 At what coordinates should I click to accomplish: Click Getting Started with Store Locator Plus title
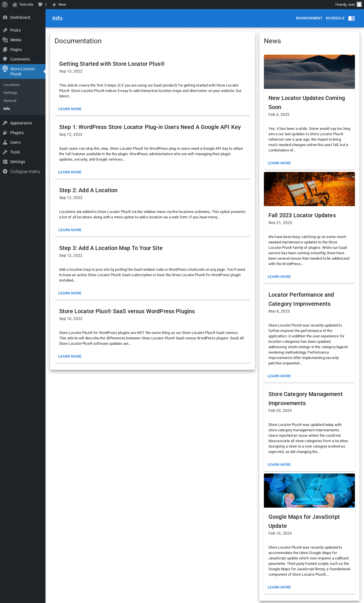(x=112, y=64)
